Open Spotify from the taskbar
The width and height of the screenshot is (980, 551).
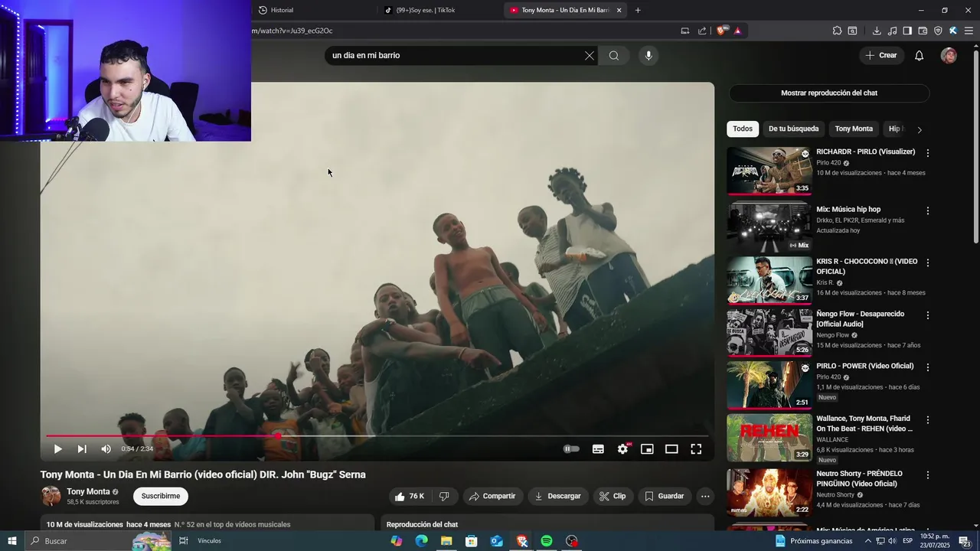(x=547, y=541)
